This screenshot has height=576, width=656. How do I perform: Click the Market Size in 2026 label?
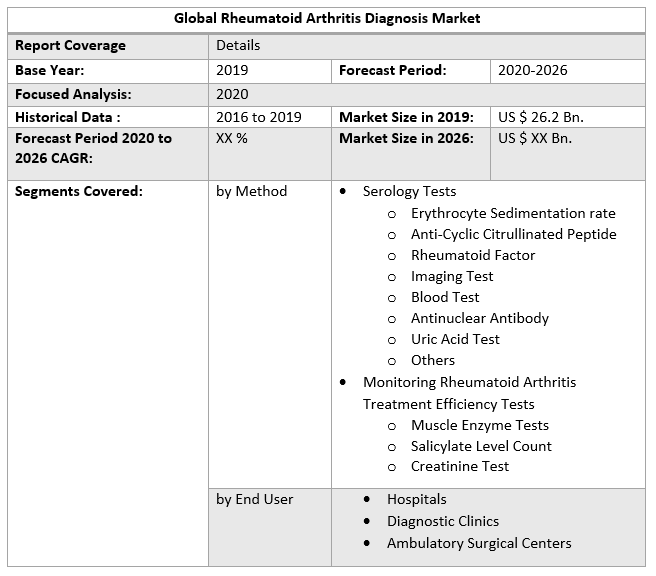tap(406, 138)
